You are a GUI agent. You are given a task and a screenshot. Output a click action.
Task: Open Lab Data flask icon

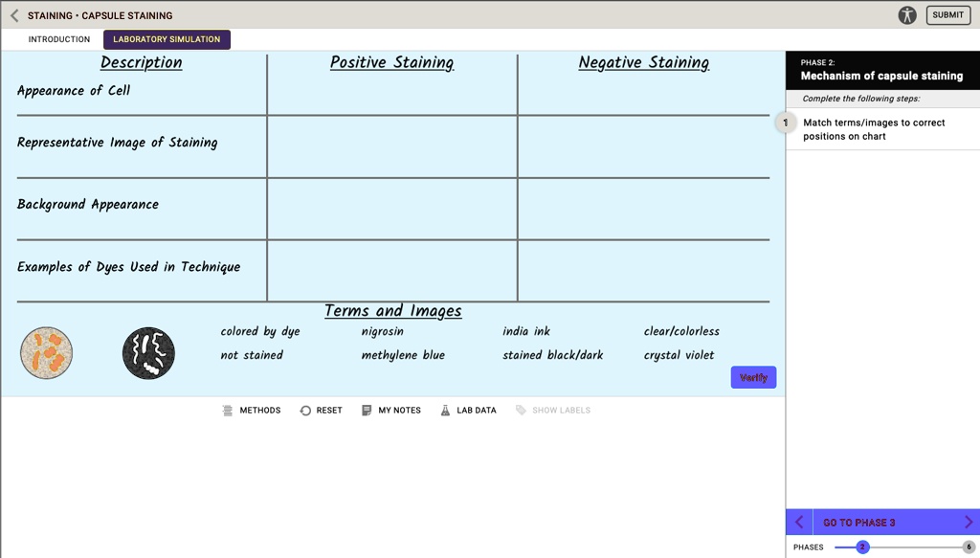point(445,410)
